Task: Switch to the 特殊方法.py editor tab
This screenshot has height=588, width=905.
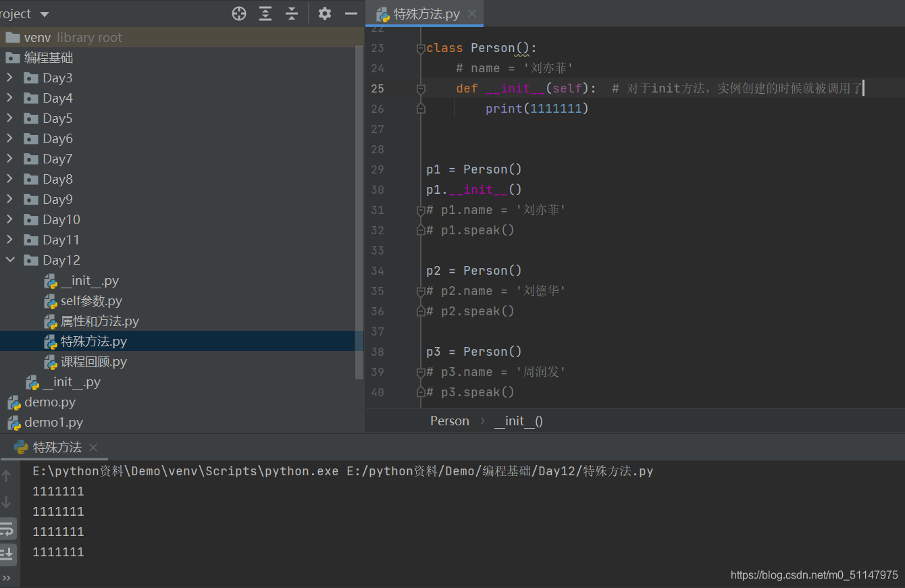Action: 426,14
